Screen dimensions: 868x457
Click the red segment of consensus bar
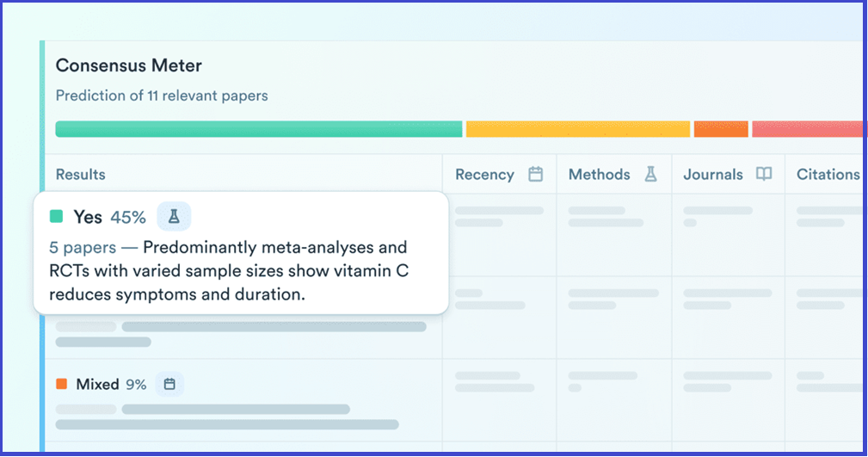[x=807, y=129]
